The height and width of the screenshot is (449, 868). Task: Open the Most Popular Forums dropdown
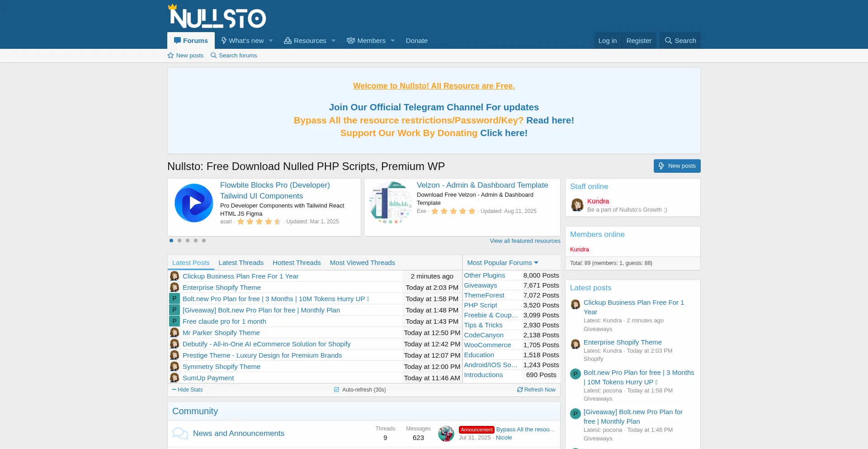pos(503,263)
